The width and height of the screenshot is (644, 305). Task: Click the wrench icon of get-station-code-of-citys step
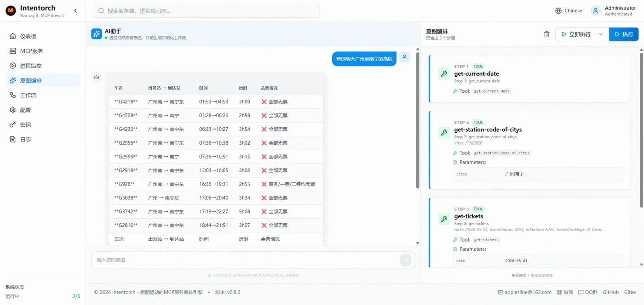[444, 132]
